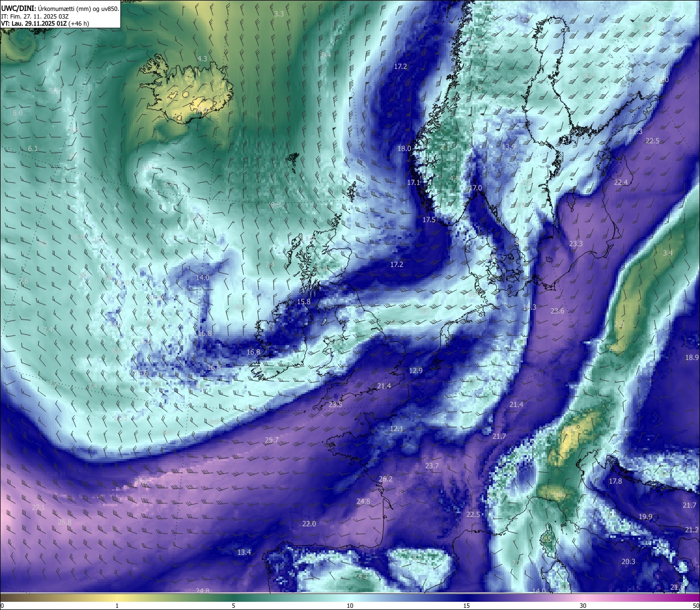Click the VT: Lau. 29.11.2025 01Z line
This screenshot has width=700, height=610.
coord(45,24)
